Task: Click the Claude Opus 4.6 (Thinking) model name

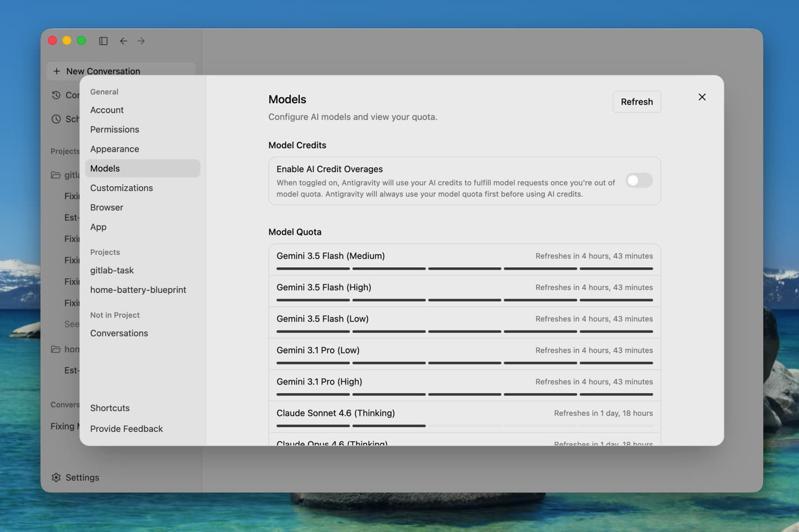Action: click(332, 442)
